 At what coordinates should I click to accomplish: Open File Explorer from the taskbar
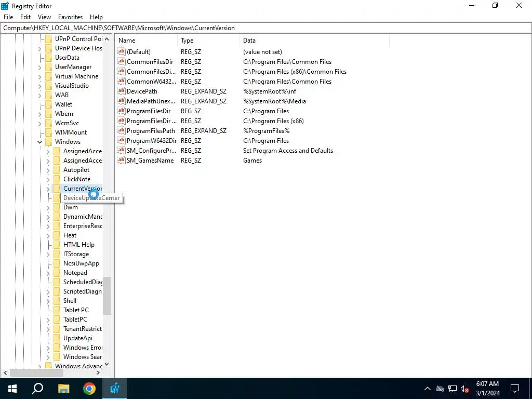63,389
